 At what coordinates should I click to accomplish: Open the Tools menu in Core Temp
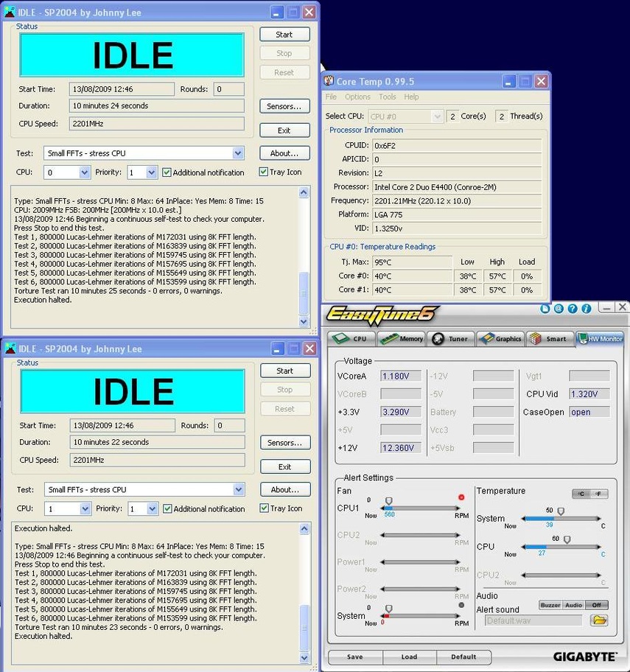[x=388, y=97]
